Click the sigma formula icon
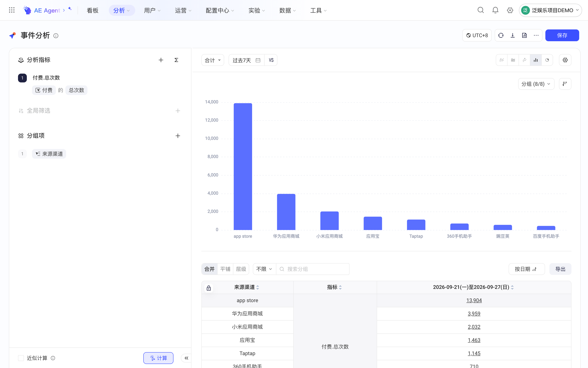Screen dimensions: 588x368 coord(176,60)
